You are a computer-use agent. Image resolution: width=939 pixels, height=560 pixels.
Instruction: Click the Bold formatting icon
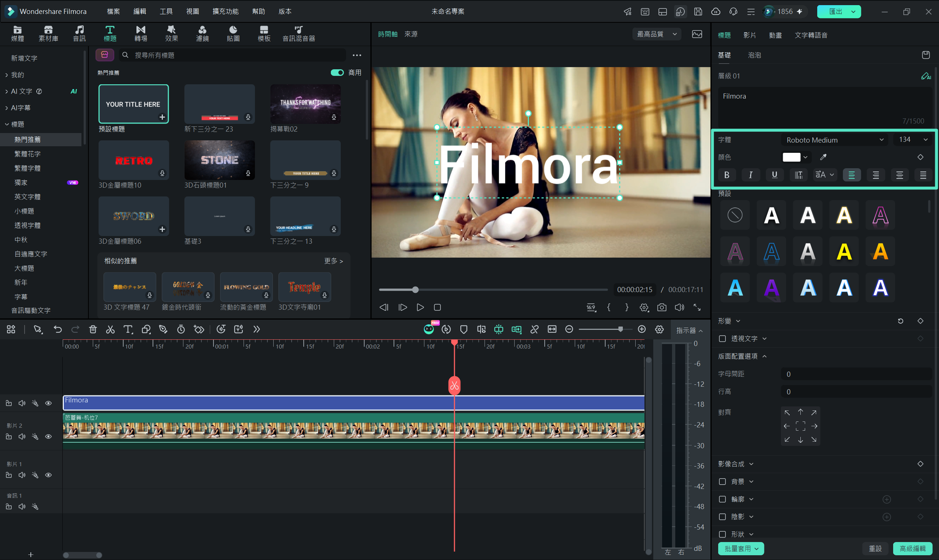point(726,175)
